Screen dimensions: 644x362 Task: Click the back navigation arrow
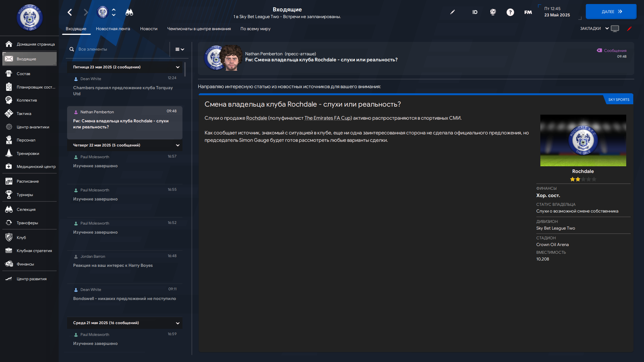pos(70,12)
